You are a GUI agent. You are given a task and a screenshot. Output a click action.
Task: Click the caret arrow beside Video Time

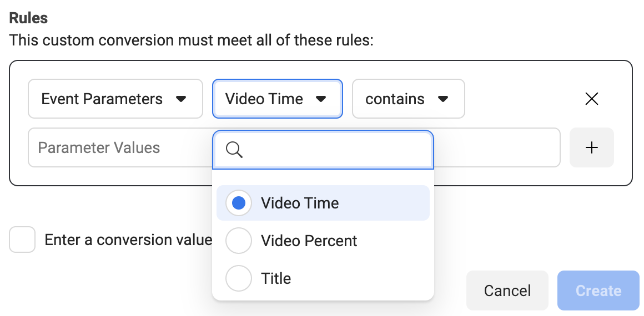(321, 99)
